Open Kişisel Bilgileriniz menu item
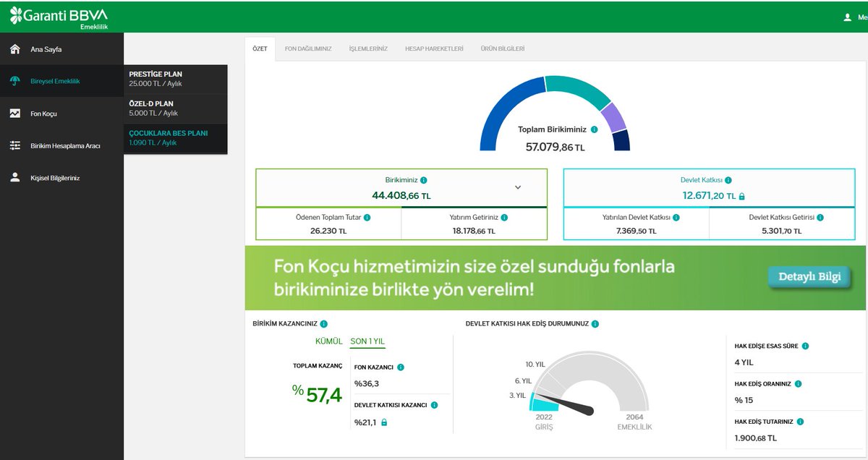Viewport: 868px width, 460px height. (x=61, y=177)
